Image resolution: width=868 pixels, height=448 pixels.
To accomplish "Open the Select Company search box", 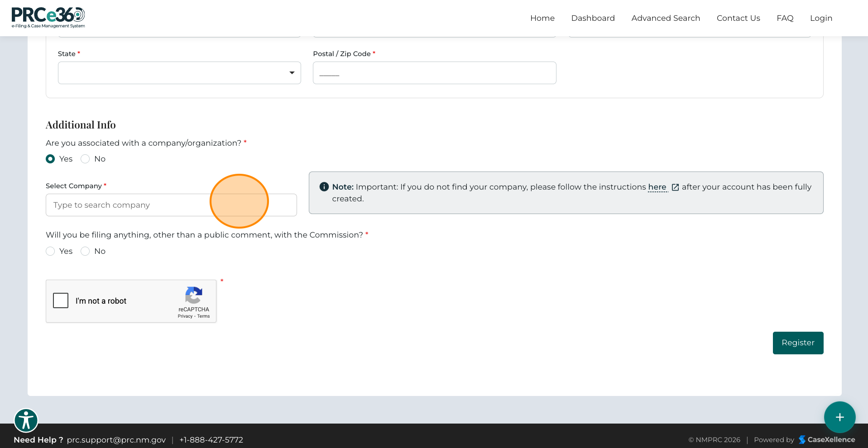I will [171, 205].
